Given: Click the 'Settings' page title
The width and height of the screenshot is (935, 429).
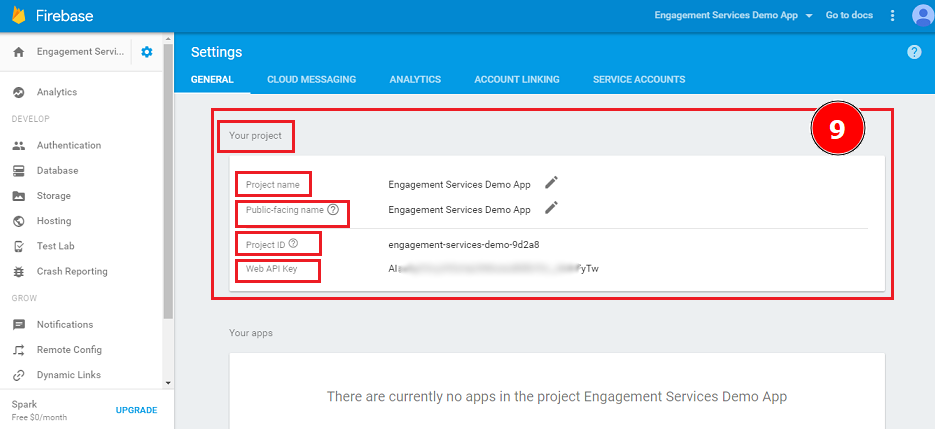Looking at the screenshot, I should pyautogui.click(x=216, y=53).
